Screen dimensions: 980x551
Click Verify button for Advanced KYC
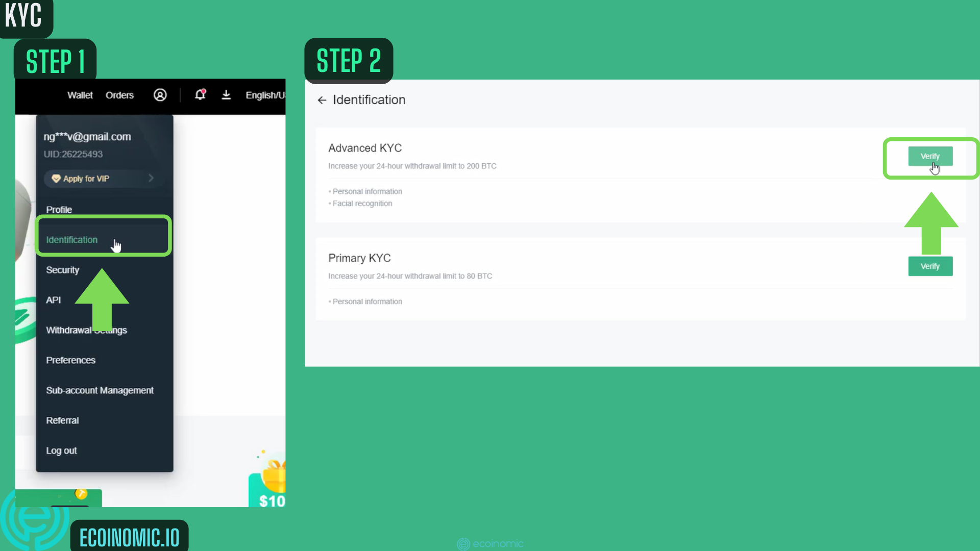click(x=929, y=156)
